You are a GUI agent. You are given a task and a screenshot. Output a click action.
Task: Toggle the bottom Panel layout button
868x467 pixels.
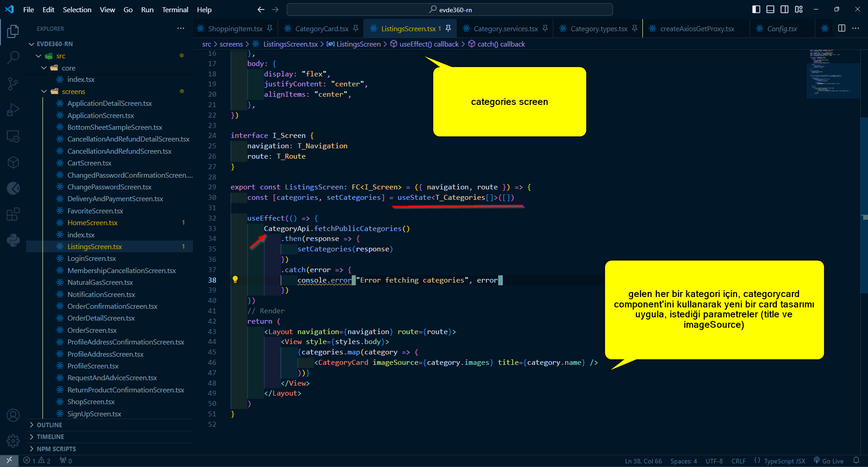pos(770,9)
